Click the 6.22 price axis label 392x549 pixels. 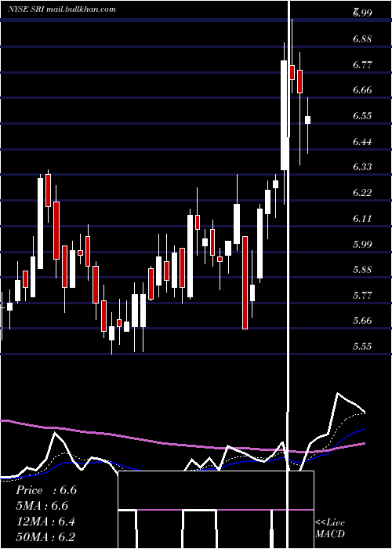point(362,193)
